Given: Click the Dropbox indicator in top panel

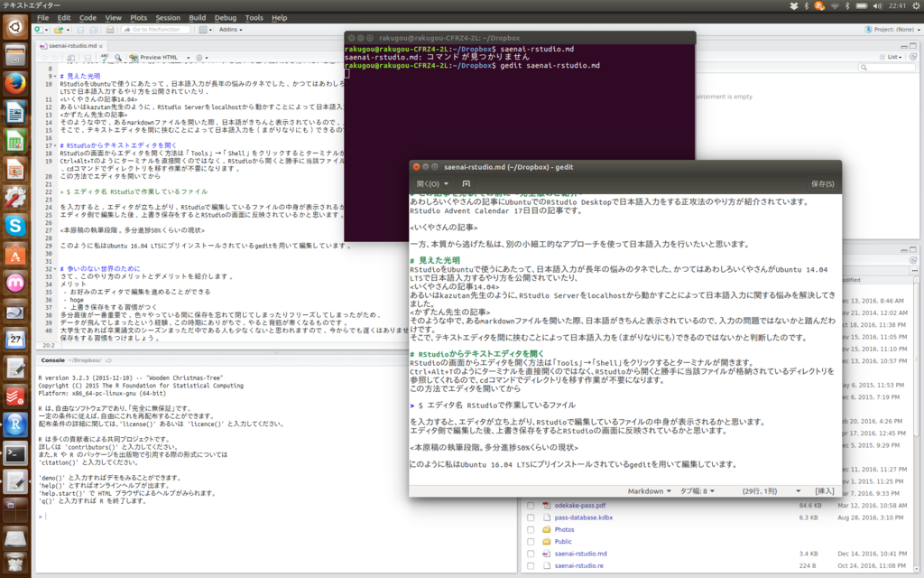Looking at the screenshot, I should (793, 6).
